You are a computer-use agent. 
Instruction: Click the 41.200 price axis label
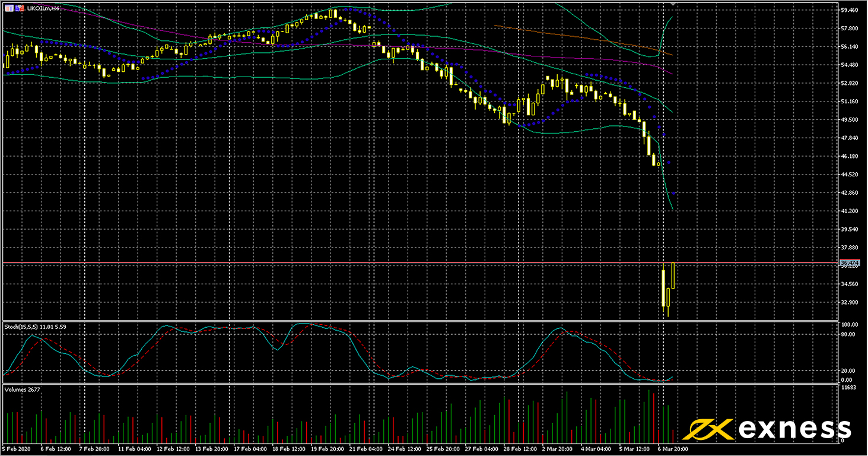(x=850, y=211)
